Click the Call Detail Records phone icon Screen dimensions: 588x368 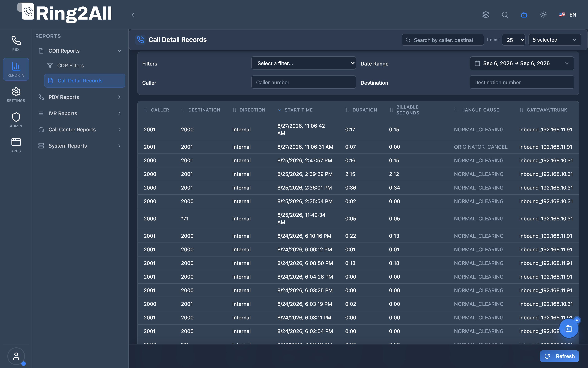(140, 40)
